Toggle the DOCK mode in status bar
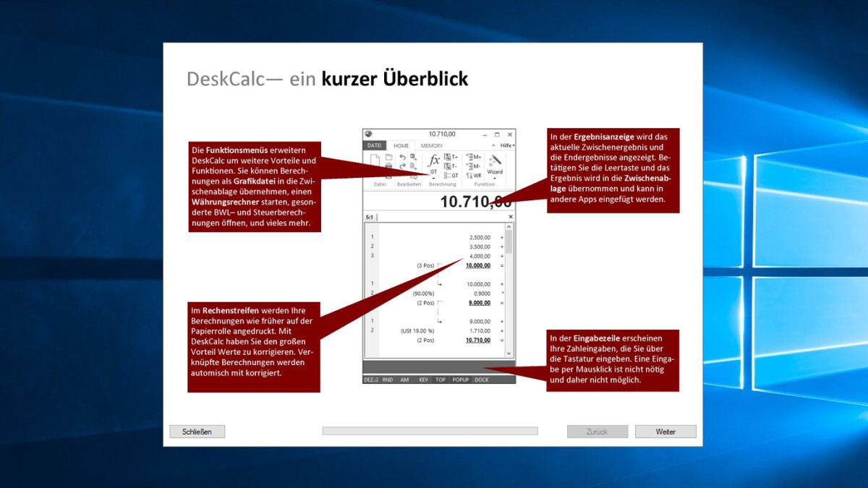 point(482,380)
